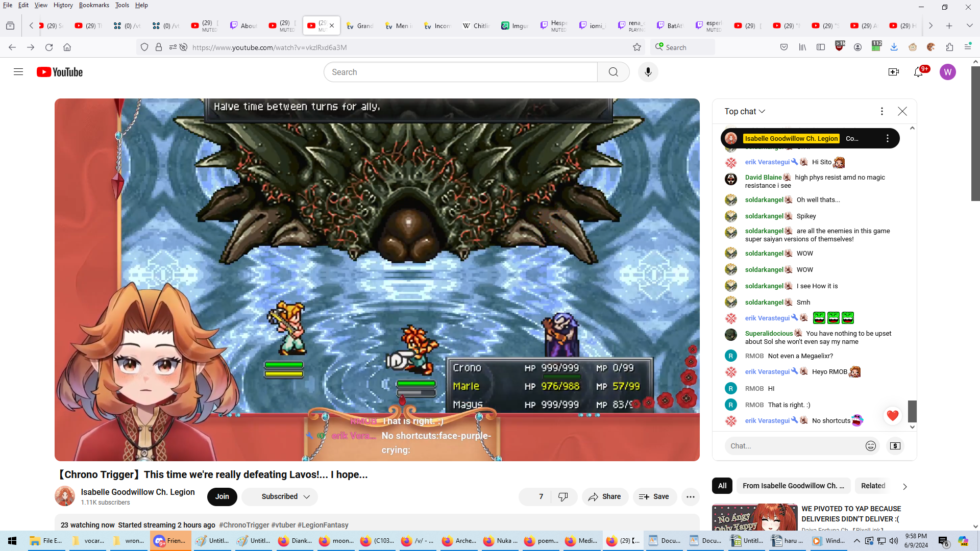Viewport: 980px width, 551px height.
Task: Go back in browser history
Action: (x=12, y=47)
